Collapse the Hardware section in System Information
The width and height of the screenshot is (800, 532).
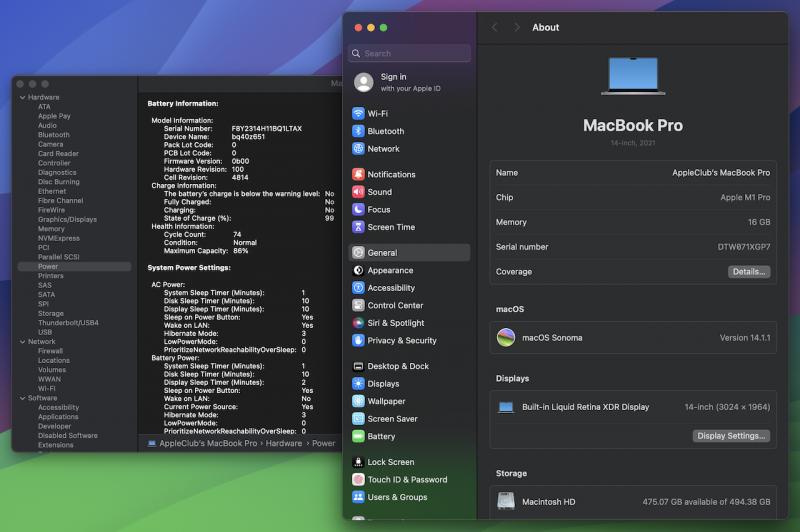22,97
